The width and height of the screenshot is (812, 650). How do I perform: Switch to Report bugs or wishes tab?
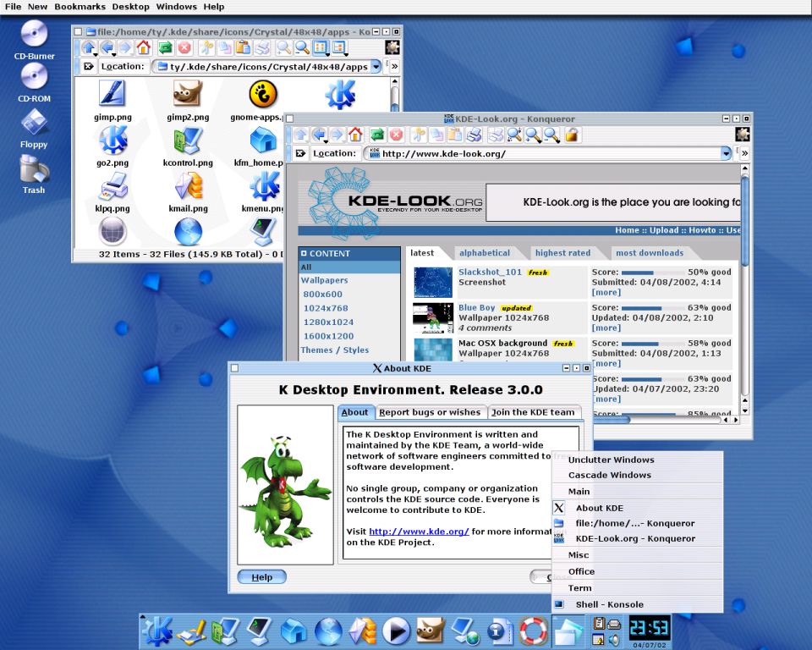[430, 412]
